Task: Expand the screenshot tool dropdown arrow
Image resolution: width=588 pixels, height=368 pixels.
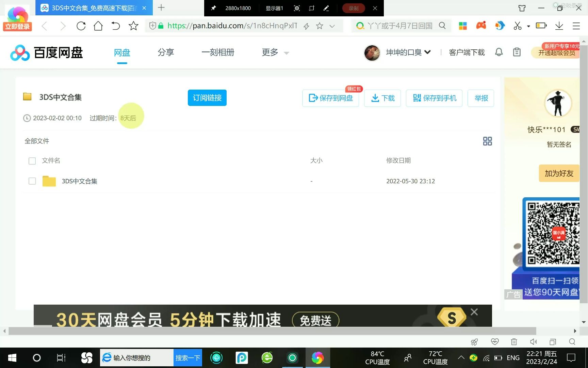Action: click(x=528, y=26)
